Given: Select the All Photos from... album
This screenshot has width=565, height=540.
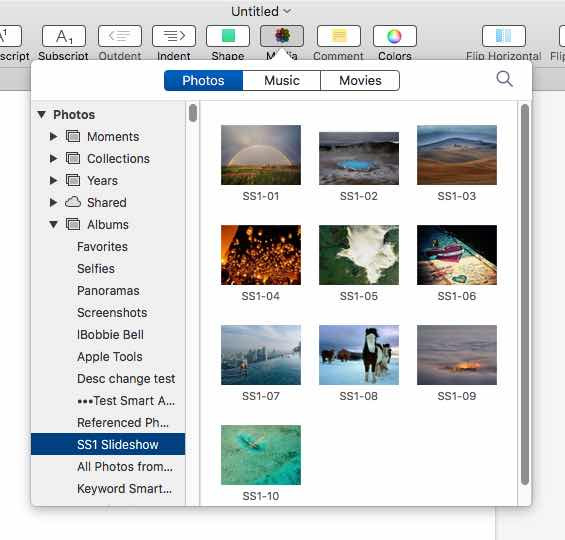Looking at the screenshot, I should (x=108, y=467).
